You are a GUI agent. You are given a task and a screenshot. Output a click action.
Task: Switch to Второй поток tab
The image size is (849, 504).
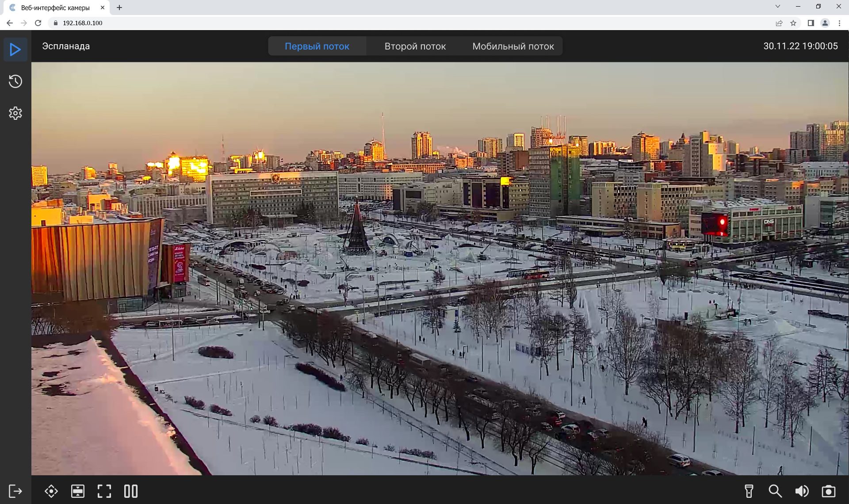point(415,46)
